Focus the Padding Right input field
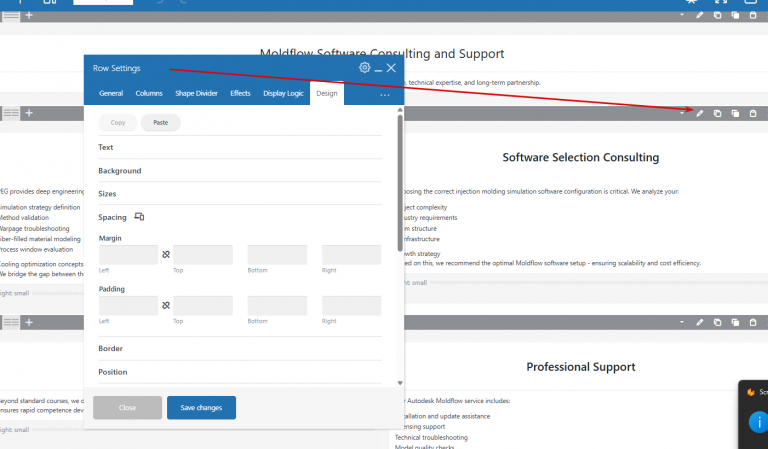Image resolution: width=768 pixels, height=449 pixels. click(x=352, y=306)
